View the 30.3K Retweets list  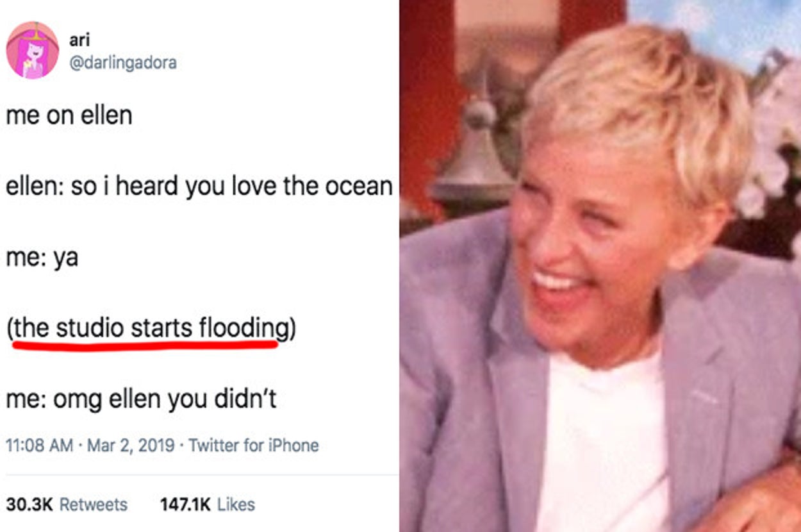[x=67, y=504]
